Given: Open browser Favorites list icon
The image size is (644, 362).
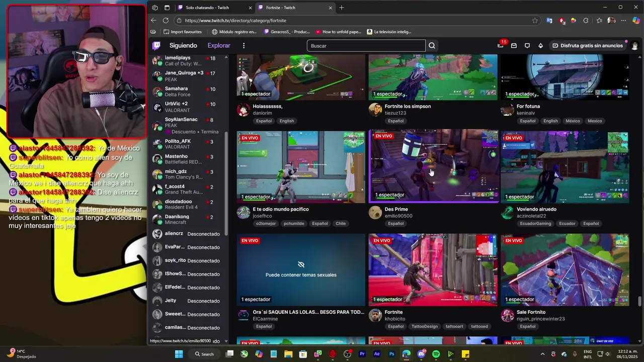Looking at the screenshot, I should (x=599, y=21).
